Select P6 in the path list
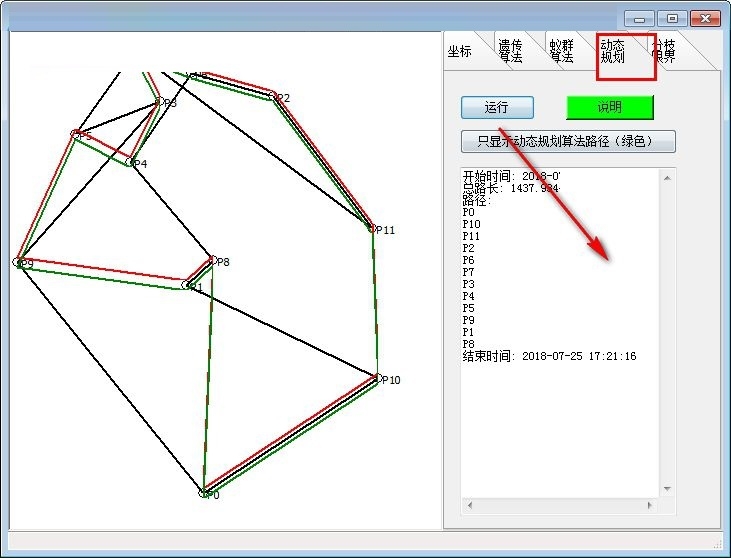 469,260
